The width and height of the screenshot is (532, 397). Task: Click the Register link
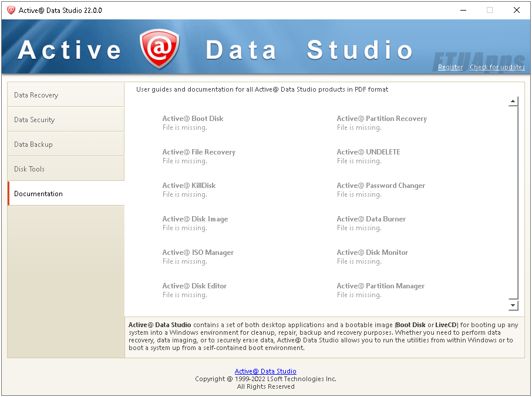tap(450, 67)
